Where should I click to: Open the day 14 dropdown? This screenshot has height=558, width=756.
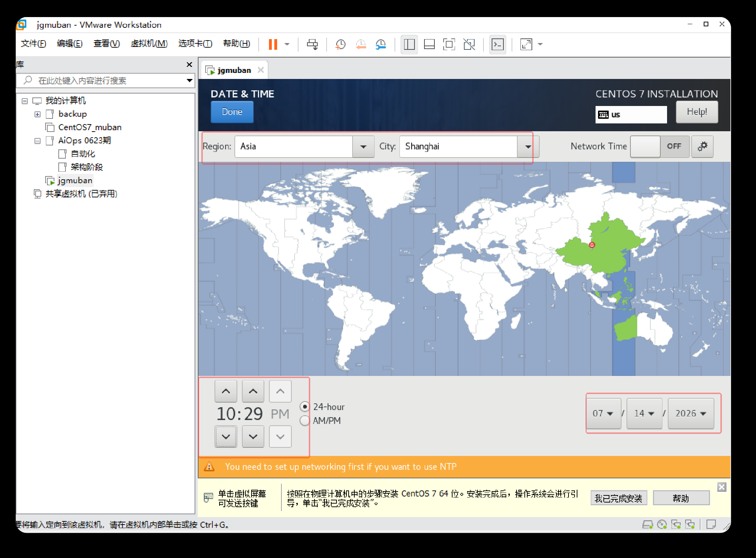coord(644,414)
